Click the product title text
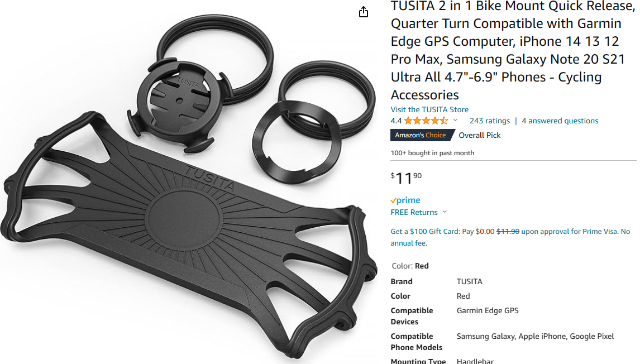 [512, 50]
